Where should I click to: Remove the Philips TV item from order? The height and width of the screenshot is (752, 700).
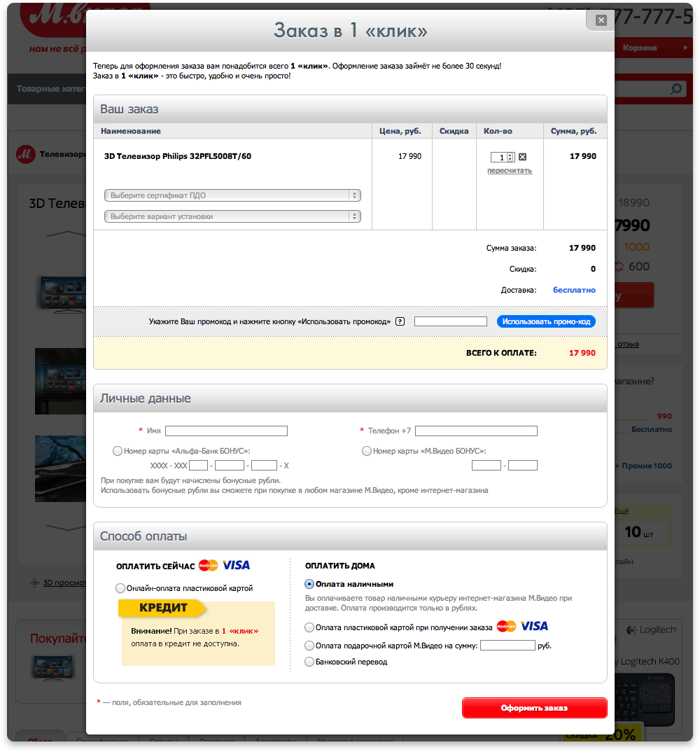tap(523, 157)
